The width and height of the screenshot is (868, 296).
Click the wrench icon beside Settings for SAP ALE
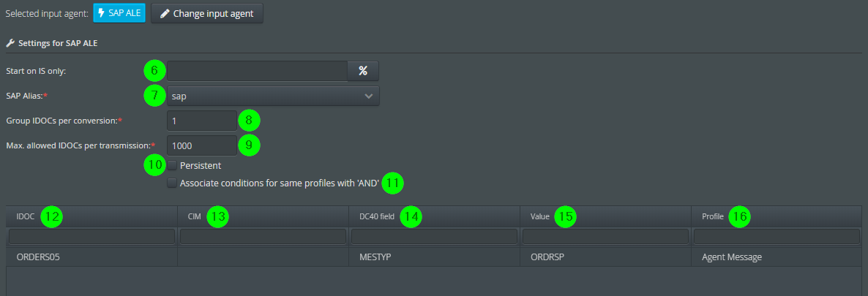click(x=10, y=42)
